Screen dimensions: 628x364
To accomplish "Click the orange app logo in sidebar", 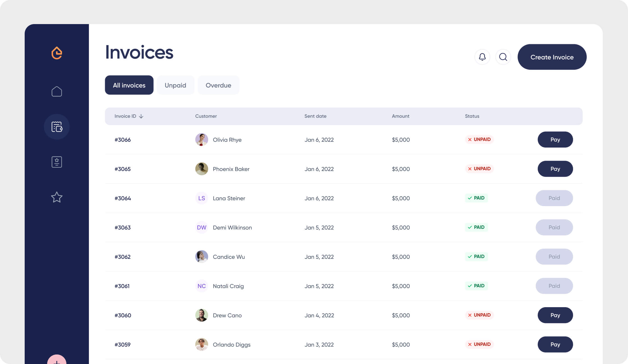I will pyautogui.click(x=57, y=53).
